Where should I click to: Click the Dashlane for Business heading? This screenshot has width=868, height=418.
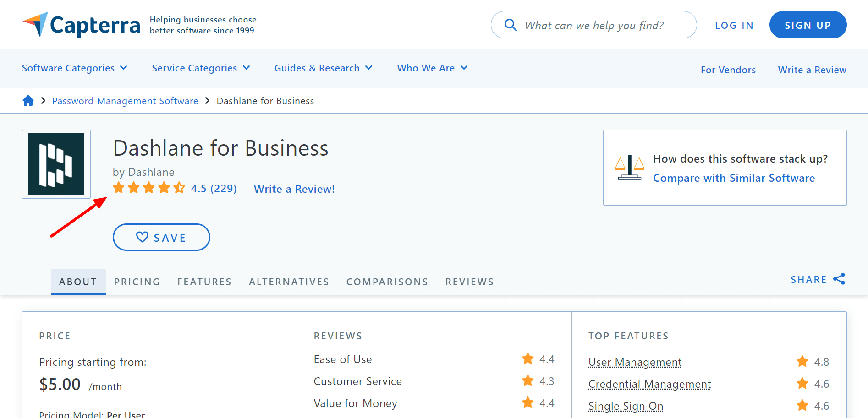pyautogui.click(x=221, y=148)
